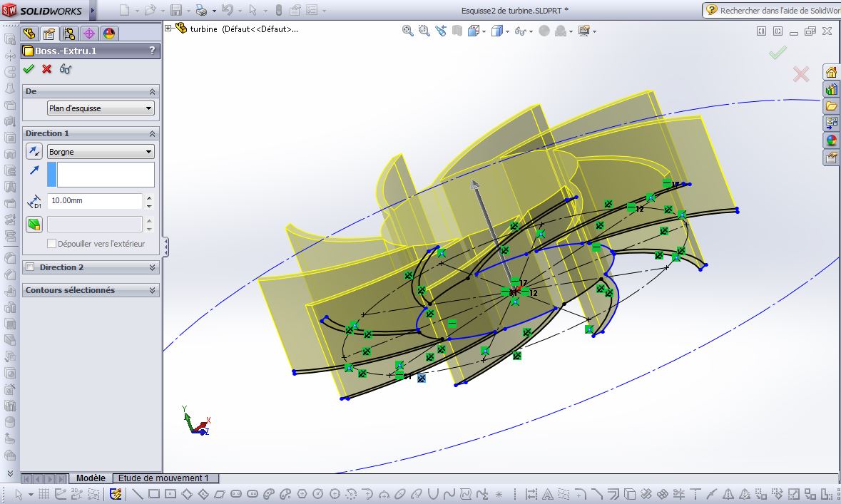
Task: Open the DisplayManager tab
Action: click(109, 34)
